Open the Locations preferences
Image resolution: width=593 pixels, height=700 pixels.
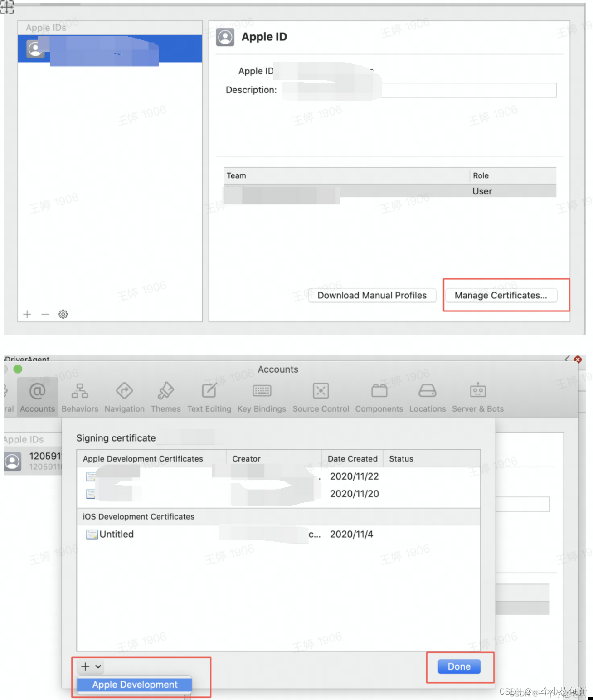pyautogui.click(x=427, y=397)
